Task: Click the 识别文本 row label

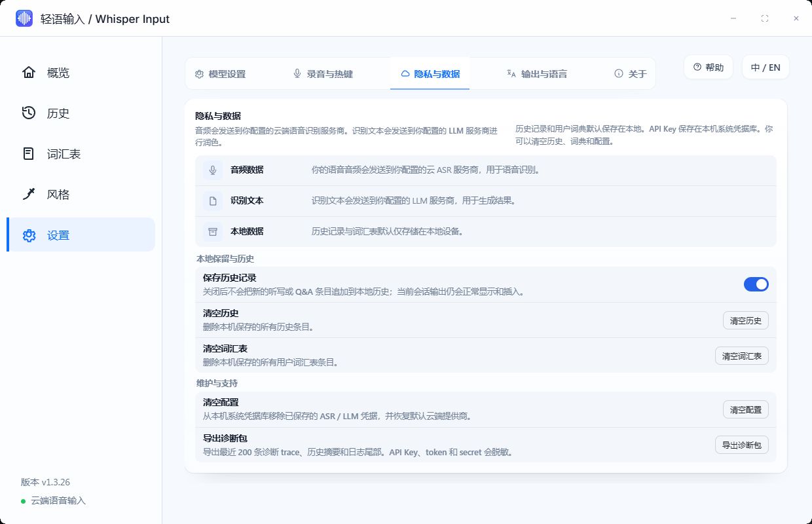Action: [x=247, y=201]
